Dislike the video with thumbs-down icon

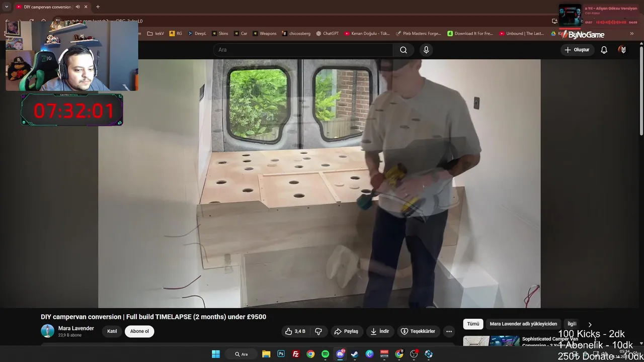pos(318,331)
